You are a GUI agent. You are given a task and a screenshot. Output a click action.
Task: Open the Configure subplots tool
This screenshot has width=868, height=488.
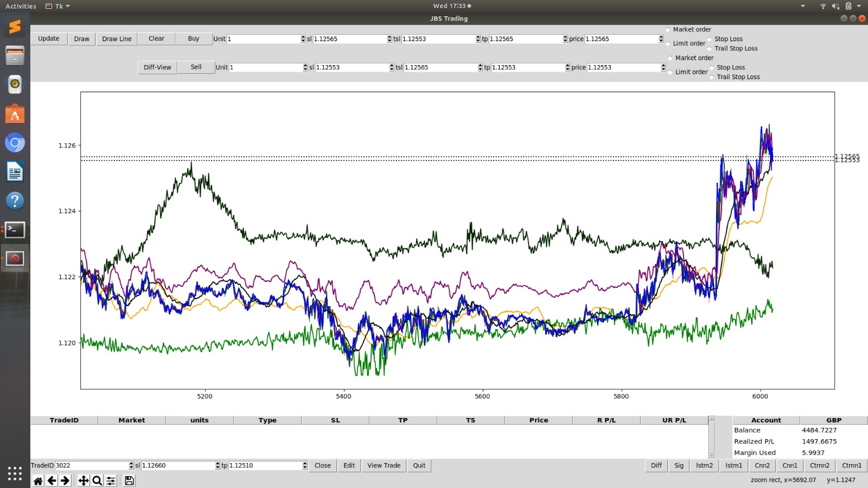(111, 481)
